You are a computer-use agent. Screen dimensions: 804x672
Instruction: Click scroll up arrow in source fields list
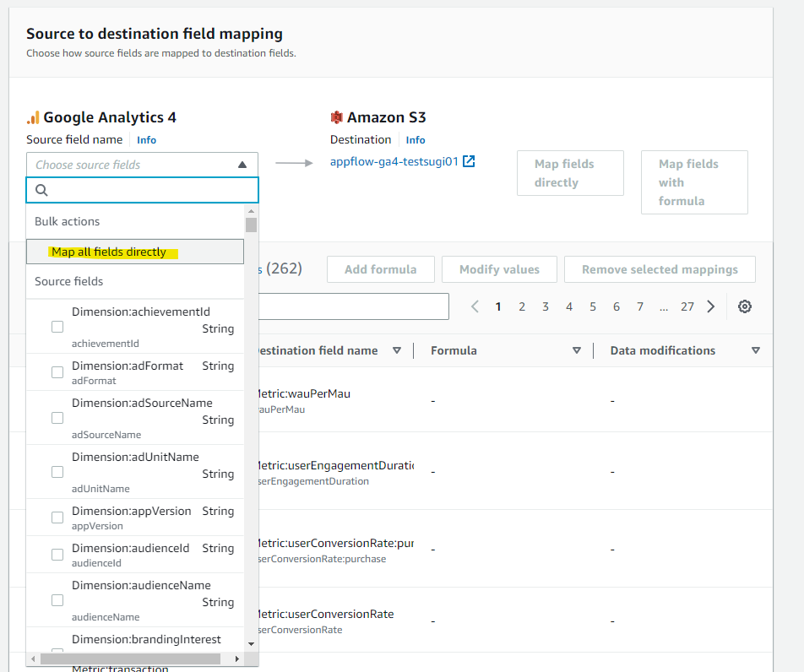pyautogui.click(x=251, y=211)
